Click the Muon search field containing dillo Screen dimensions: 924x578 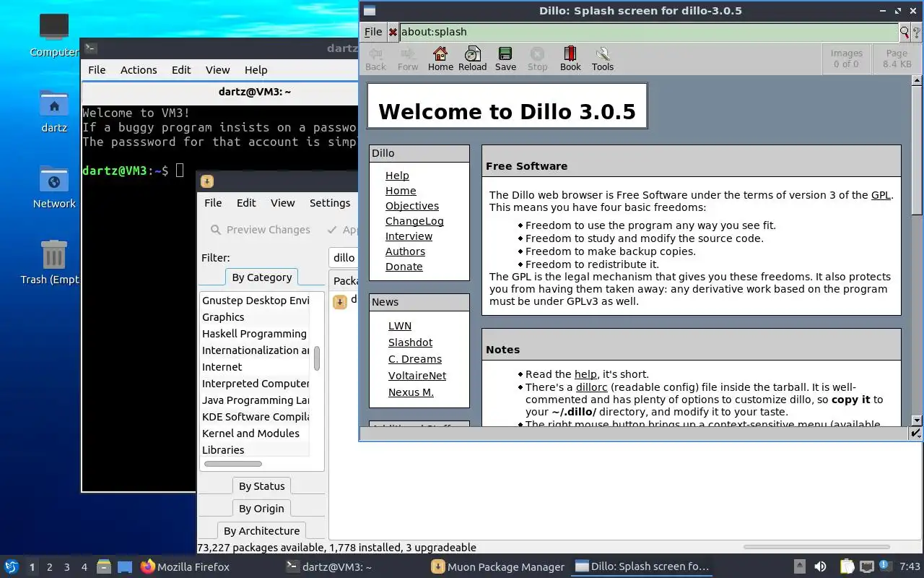click(x=344, y=258)
